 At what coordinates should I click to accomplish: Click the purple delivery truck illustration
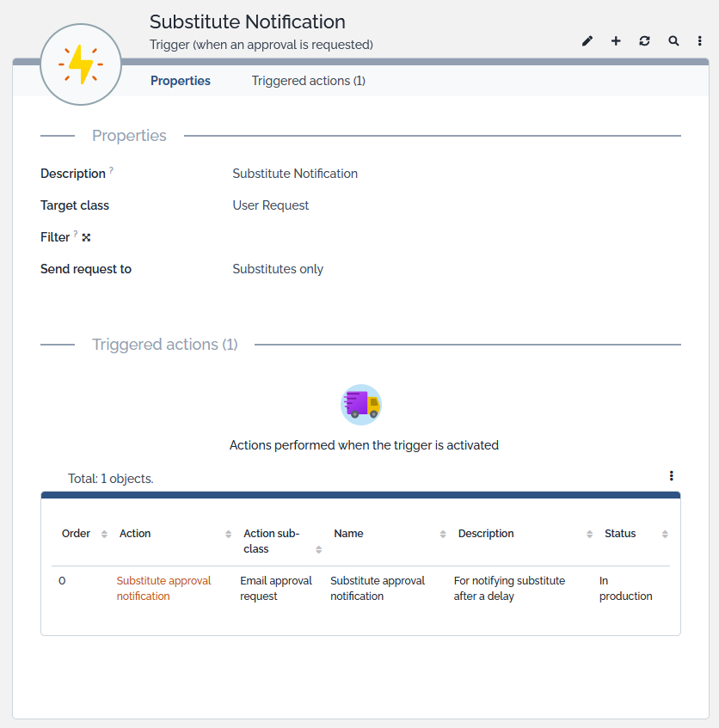(x=361, y=404)
